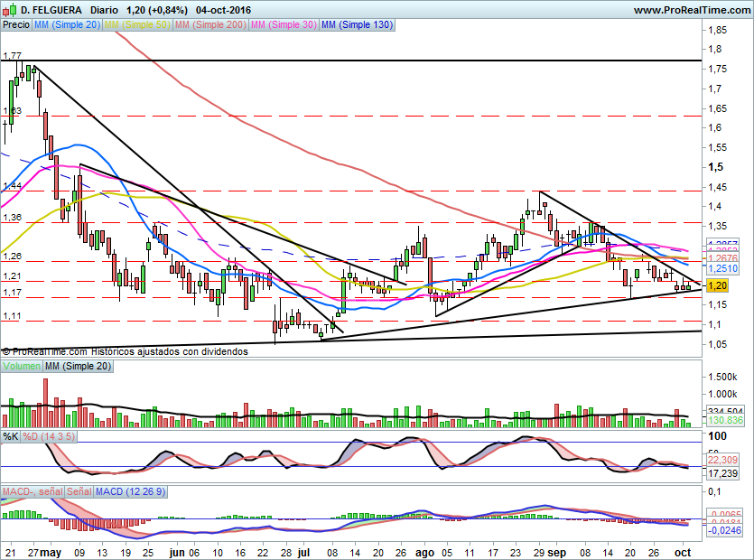
Task: Click the yellow 1,20 current price tag
Action: 717,285
